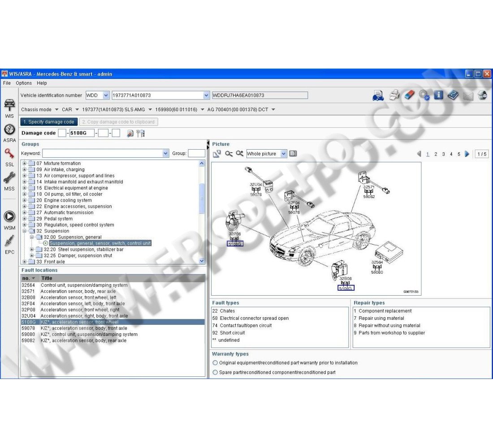Select original equipment warranty radio option
This screenshot has height=448, width=493.
pyautogui.click(x=215, y=362)
